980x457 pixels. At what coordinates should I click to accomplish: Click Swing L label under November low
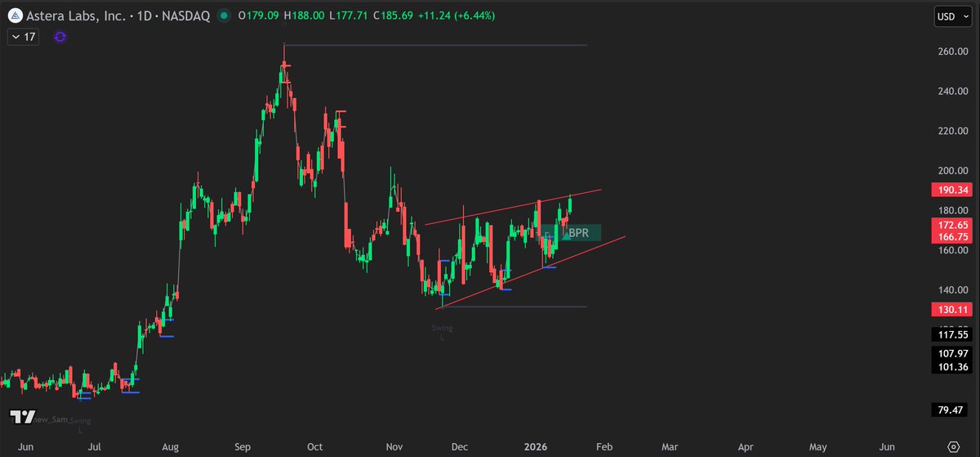442,332
